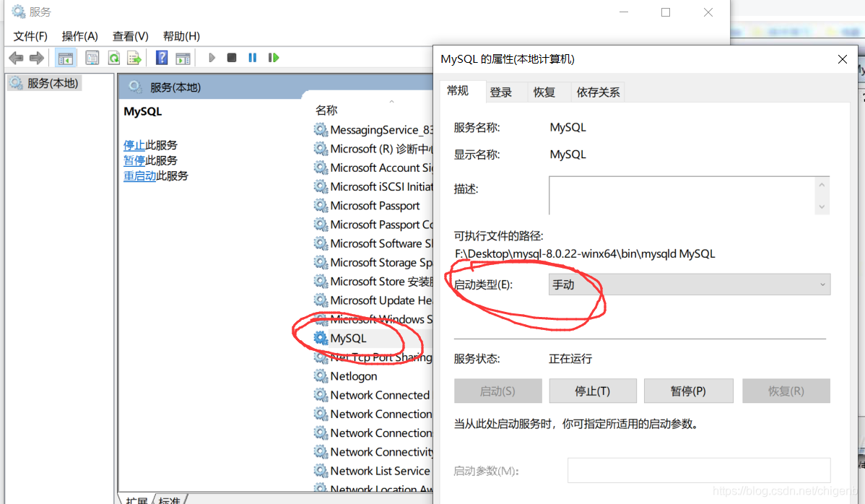Click inside the 描述 description text box
This screenshot has height=504, width=865.
[x=682, y=195]
